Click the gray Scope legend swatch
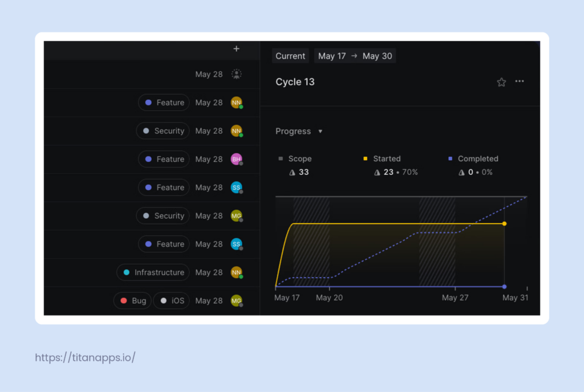This screenshot has height=392, width=584. click(281, 158)
